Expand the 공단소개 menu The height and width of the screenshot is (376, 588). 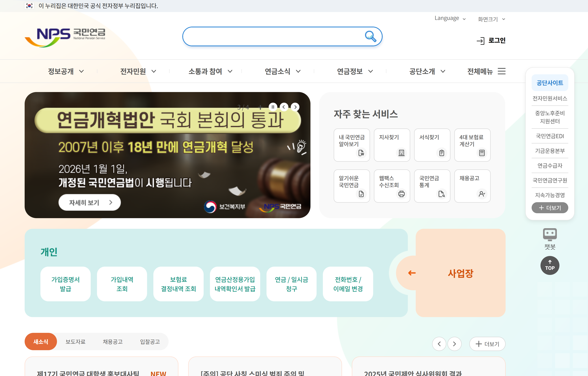[x=427, y=71]
